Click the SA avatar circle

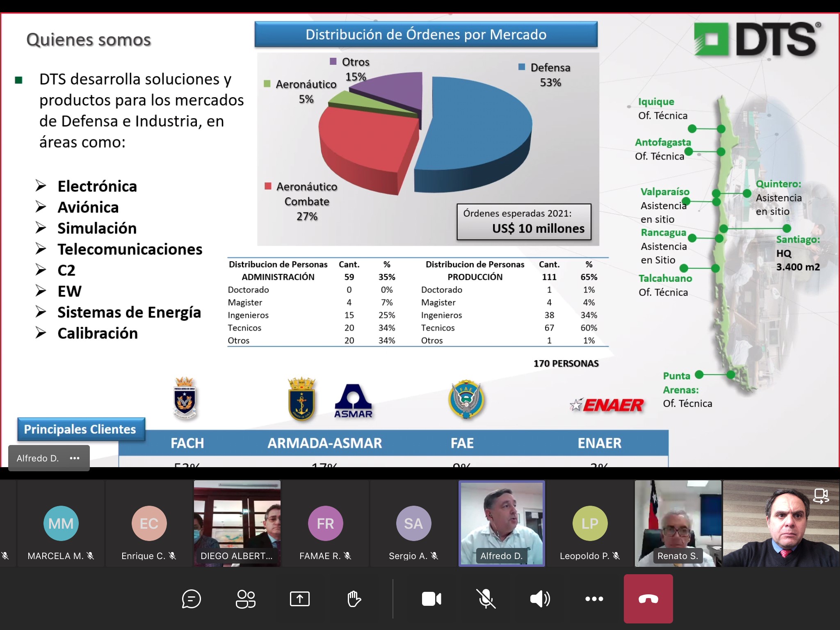pyautogui.click(x=414, y=523)
